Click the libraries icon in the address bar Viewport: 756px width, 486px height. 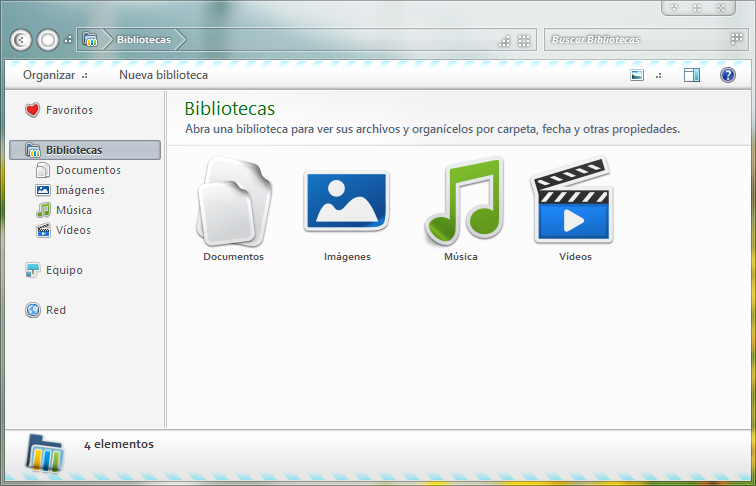[x=90, y=40]
